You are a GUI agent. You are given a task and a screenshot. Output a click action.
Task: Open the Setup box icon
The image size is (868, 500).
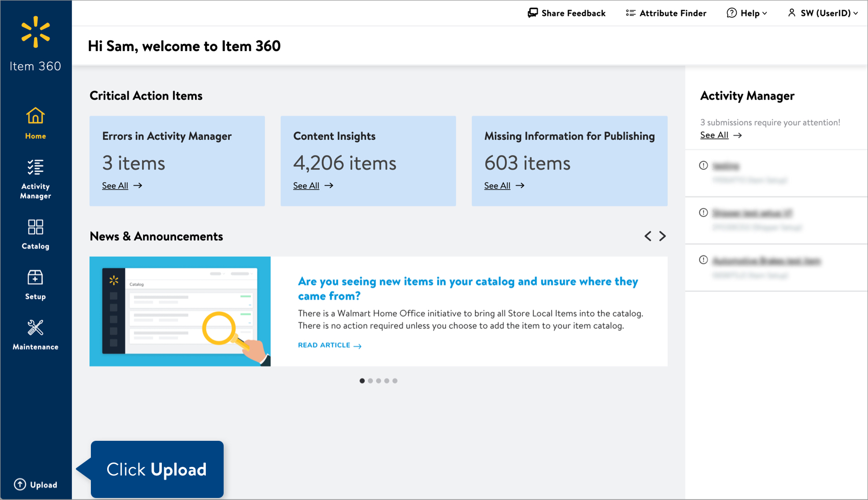[x=35, y=278]
